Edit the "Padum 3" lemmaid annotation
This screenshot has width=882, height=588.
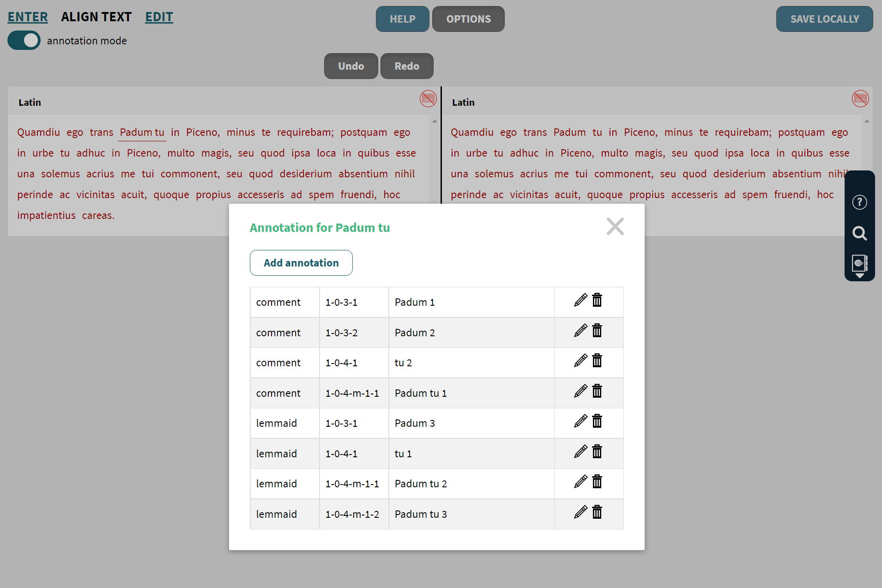pos(580,421)
